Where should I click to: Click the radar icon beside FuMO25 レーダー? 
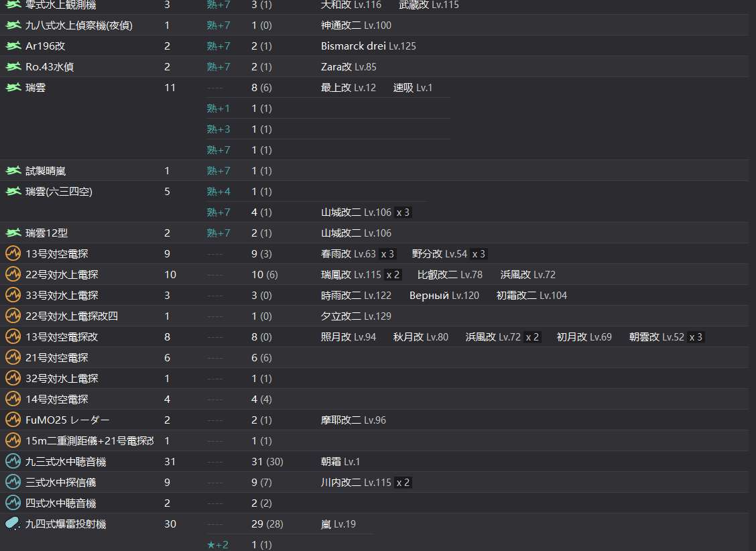(13, 420)
